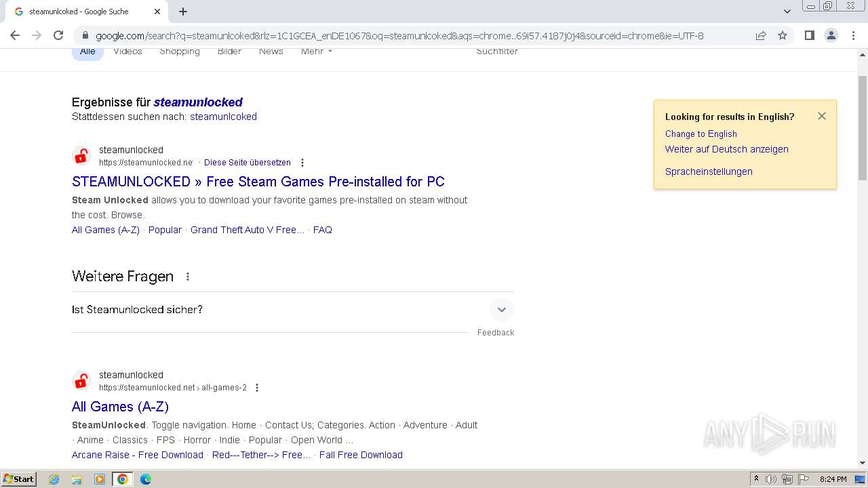Click the address bar URL field
The width and height of the screenshot is (868, 488).
tap(400, 36)
